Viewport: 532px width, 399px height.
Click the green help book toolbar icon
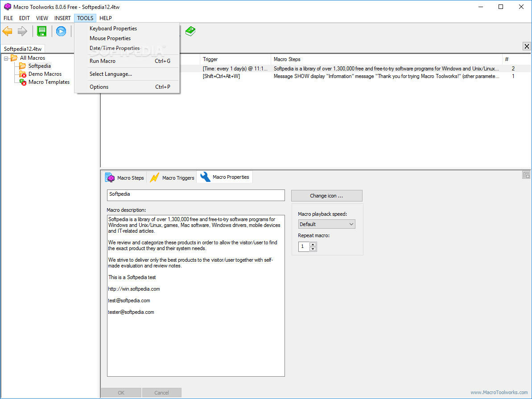pos(190,31)
